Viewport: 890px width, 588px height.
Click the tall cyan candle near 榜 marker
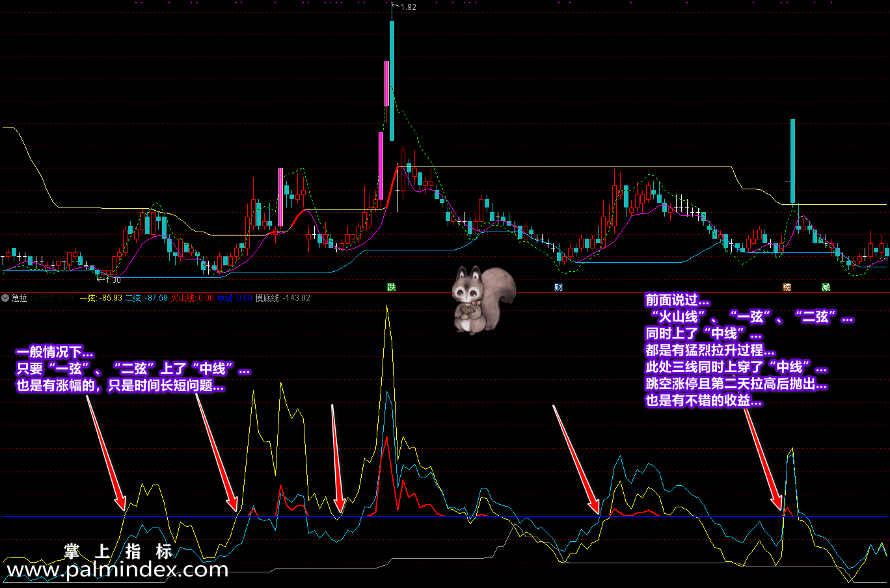click(792, 161)
